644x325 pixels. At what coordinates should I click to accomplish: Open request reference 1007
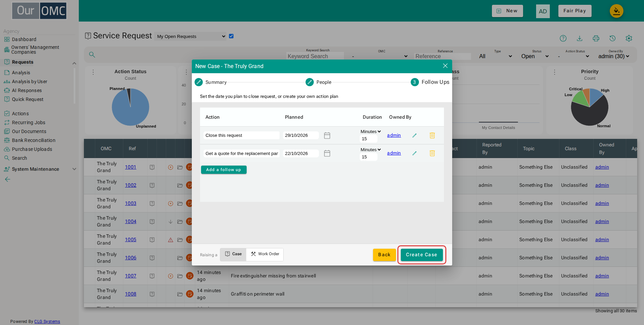pos(131,276)
